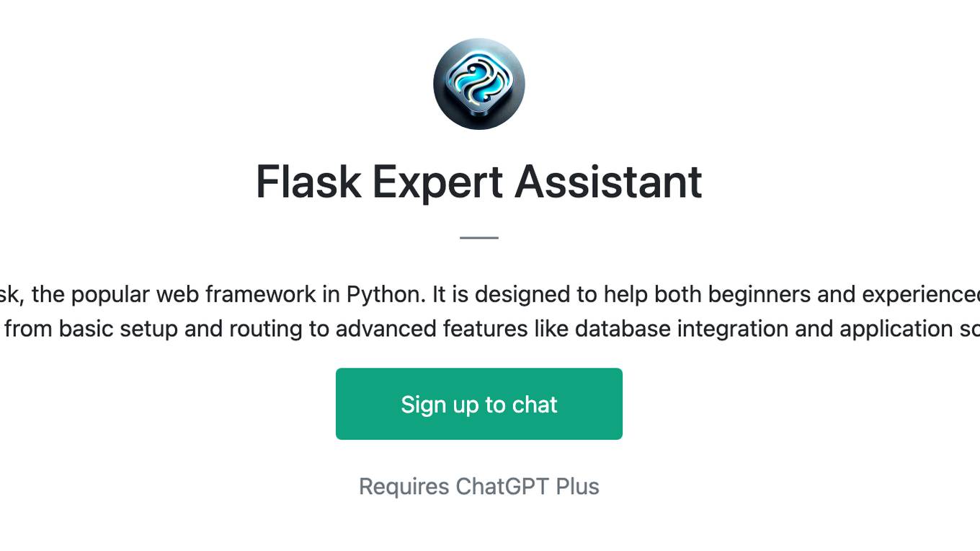Click the short divider line below the title

[479, 237]
